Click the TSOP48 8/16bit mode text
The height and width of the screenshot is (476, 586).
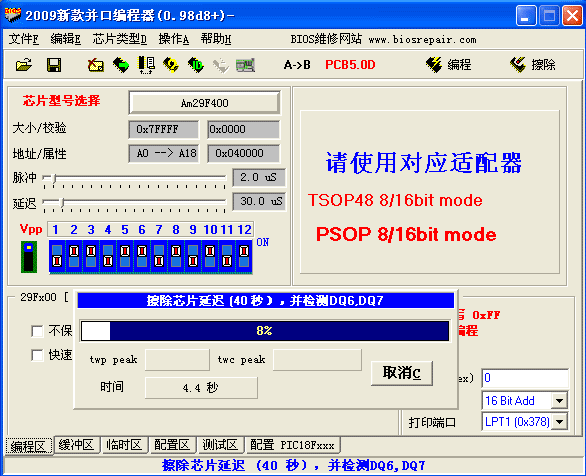click(x=395, y=200)
